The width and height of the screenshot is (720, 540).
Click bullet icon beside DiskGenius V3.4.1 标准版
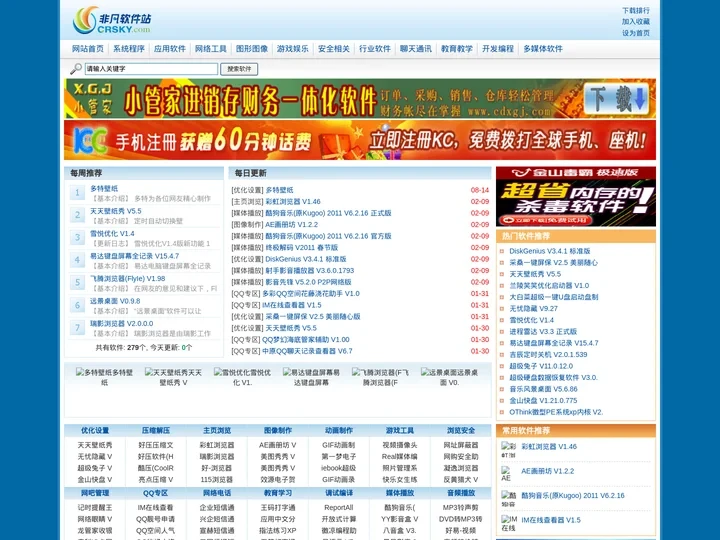pos(502,251)
